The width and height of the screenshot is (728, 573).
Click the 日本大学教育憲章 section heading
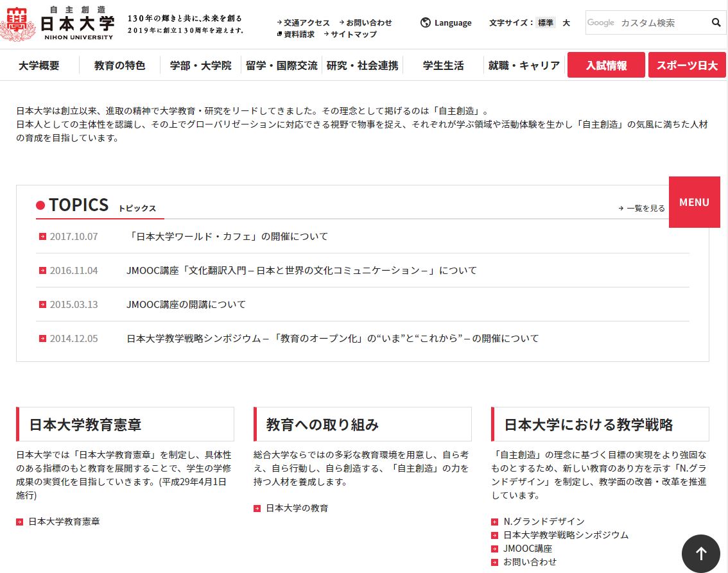pos(85,425)
